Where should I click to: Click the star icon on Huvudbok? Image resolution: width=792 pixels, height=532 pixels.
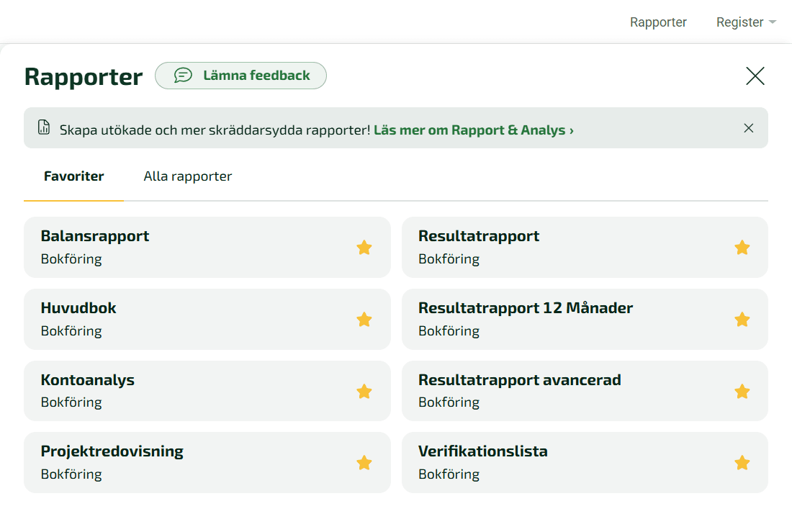click(364, 319)
